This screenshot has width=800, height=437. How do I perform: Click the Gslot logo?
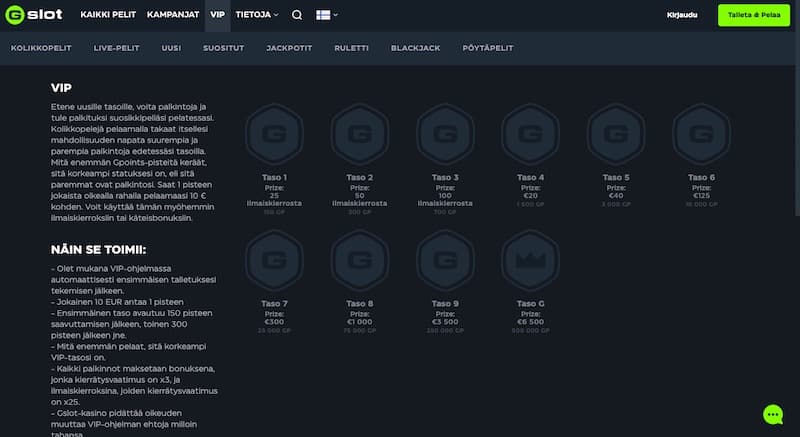34,15
